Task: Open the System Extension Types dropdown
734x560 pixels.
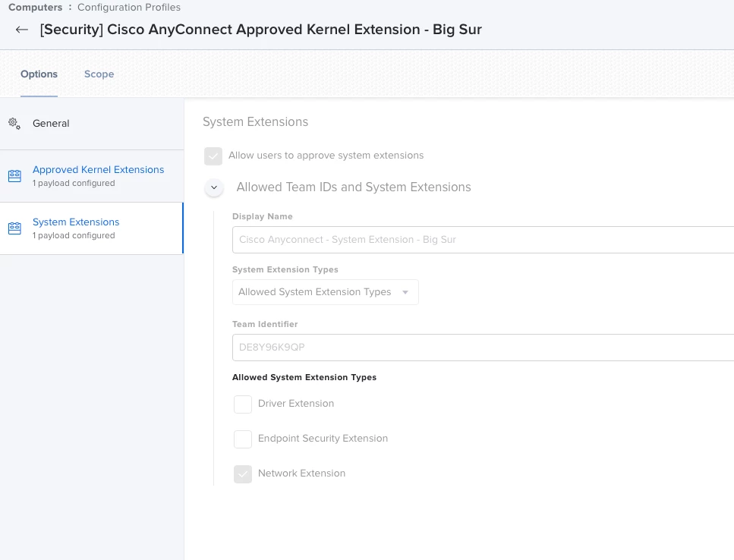Action: tap(326, 292)
